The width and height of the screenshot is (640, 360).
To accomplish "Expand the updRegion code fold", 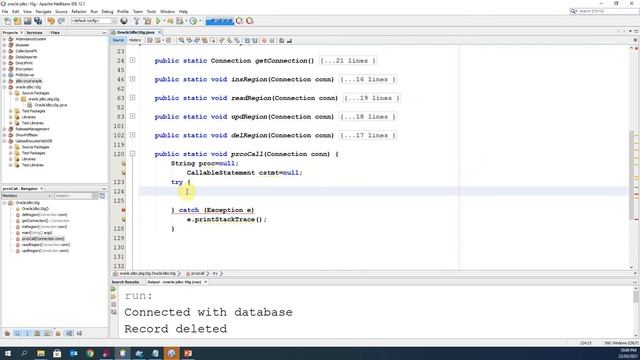I will (132, 116).
